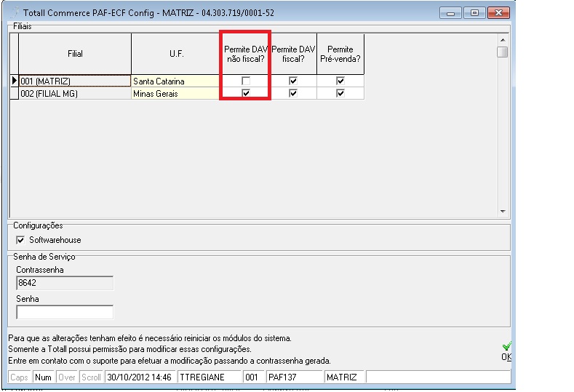This screenshot has height=392, width=574.
Task: Enable DAV não fiscal for 001 (MATRIZ)
Action: (246, 81)
